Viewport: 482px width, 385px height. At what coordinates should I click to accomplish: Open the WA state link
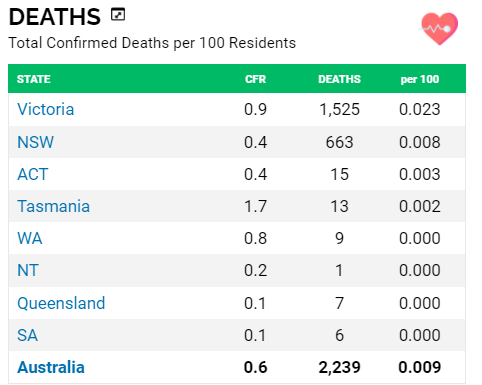pyautogui.click(x=30, y=238)
